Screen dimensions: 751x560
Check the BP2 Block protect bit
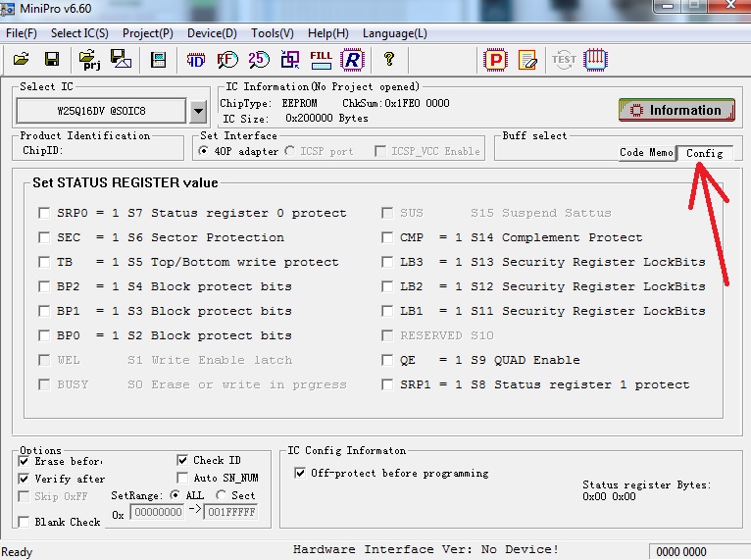44,286
